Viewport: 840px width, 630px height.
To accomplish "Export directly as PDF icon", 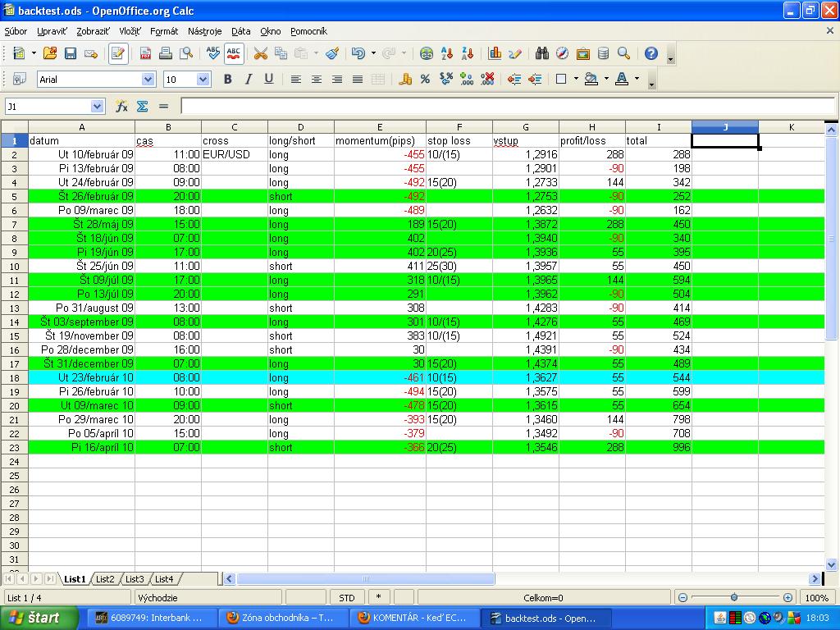I will 145,53.
